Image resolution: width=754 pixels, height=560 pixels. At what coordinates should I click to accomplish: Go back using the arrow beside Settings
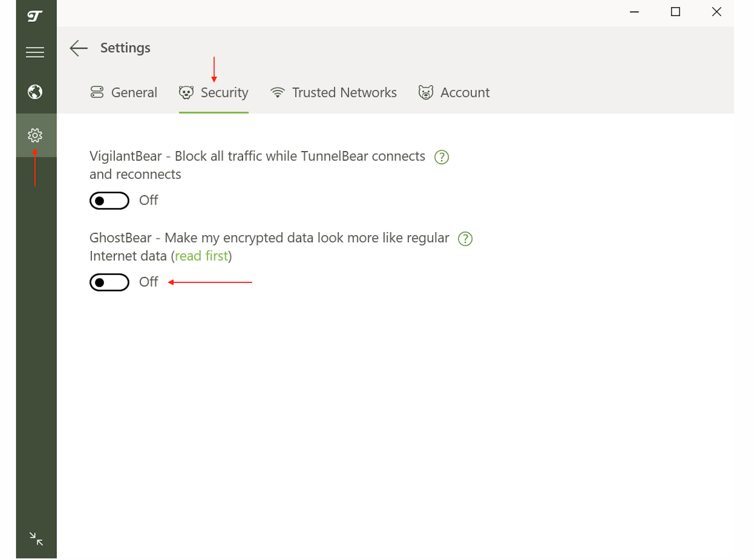(79, 48)
